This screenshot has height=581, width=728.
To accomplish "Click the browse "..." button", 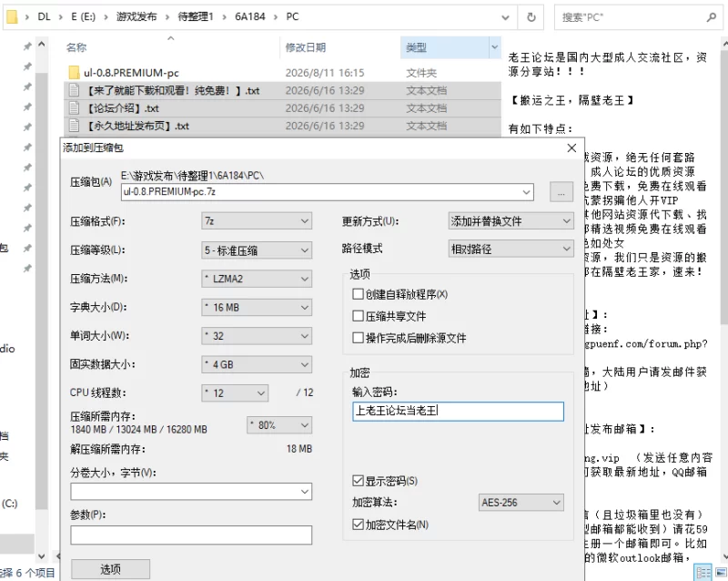I will click(x=561, y=191).
